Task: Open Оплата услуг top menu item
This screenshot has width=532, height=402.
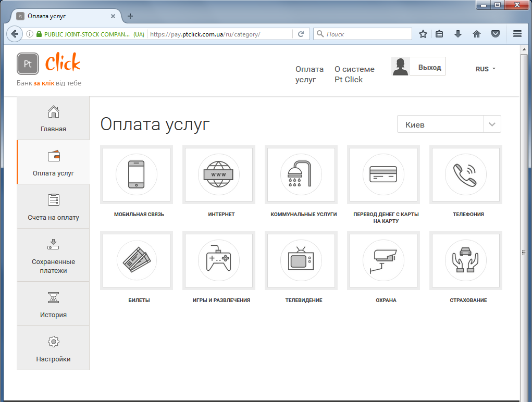Action: [x=310, y=74]
